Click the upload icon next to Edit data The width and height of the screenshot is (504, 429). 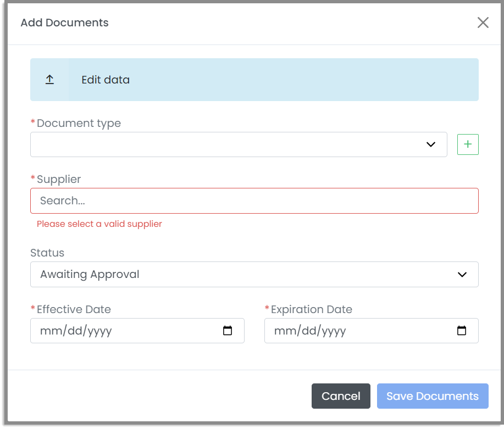49,79
